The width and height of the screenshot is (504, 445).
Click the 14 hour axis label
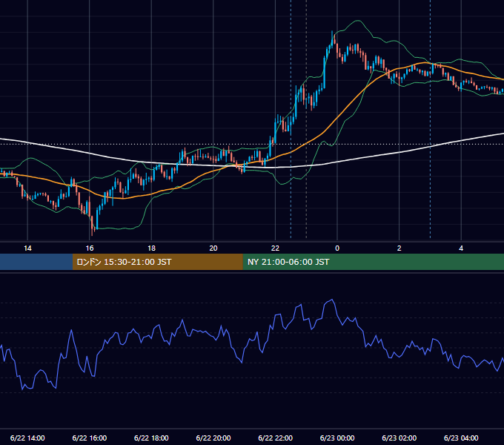pos(27,248)
